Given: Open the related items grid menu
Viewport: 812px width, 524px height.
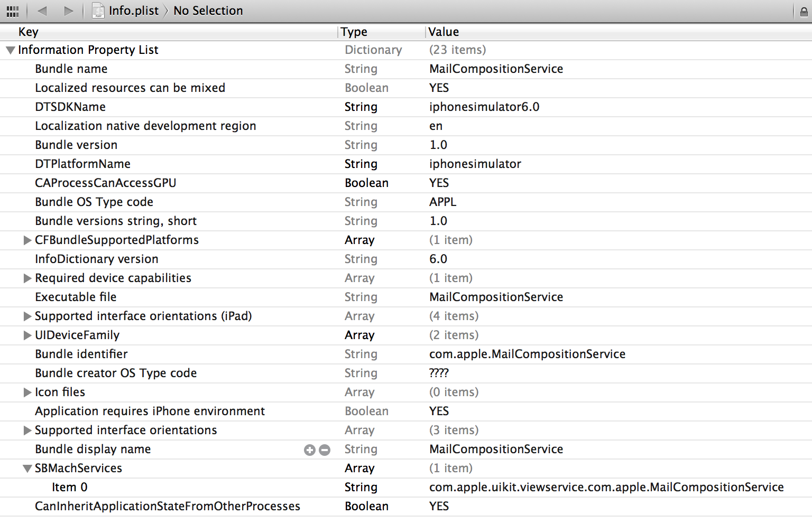Looking at the screenshot, I should [x=13, y=11].
